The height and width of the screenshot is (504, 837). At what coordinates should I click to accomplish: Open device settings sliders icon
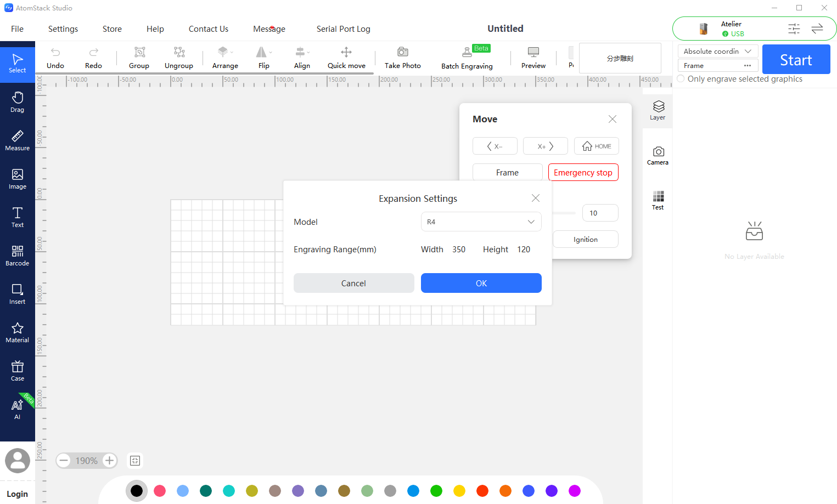(x=794, y=29)
